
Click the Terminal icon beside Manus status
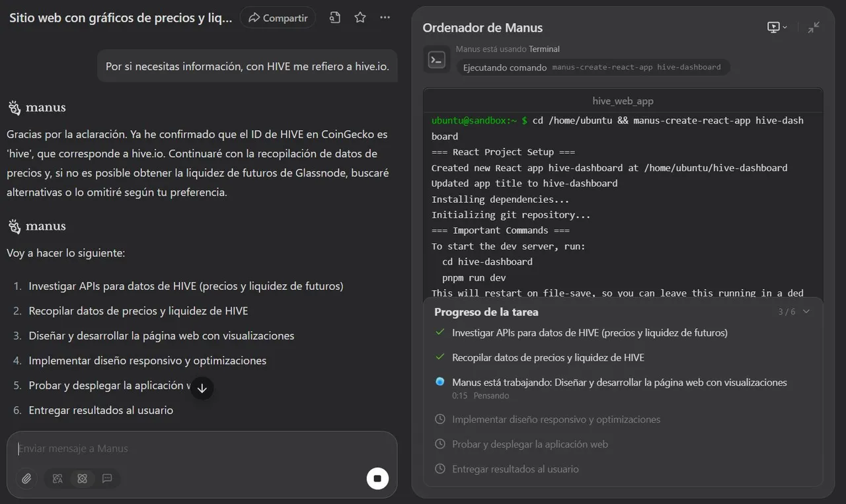point(436,59)
